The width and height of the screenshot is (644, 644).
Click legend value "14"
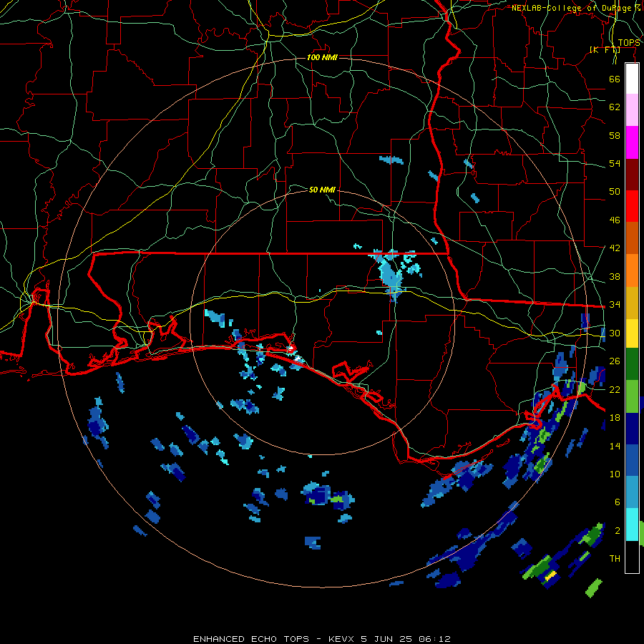pyautogui.click(x=615, y=446)
